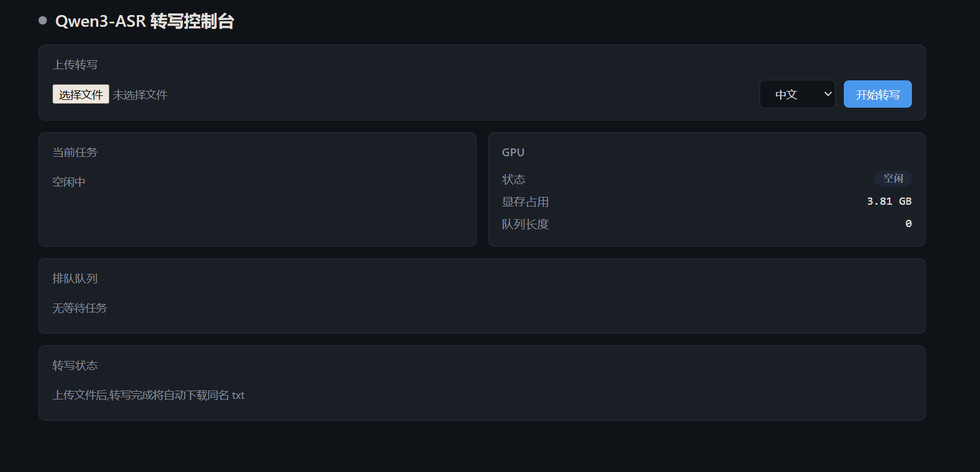Click the 队列长度 value 0

[x=909, y=224]
